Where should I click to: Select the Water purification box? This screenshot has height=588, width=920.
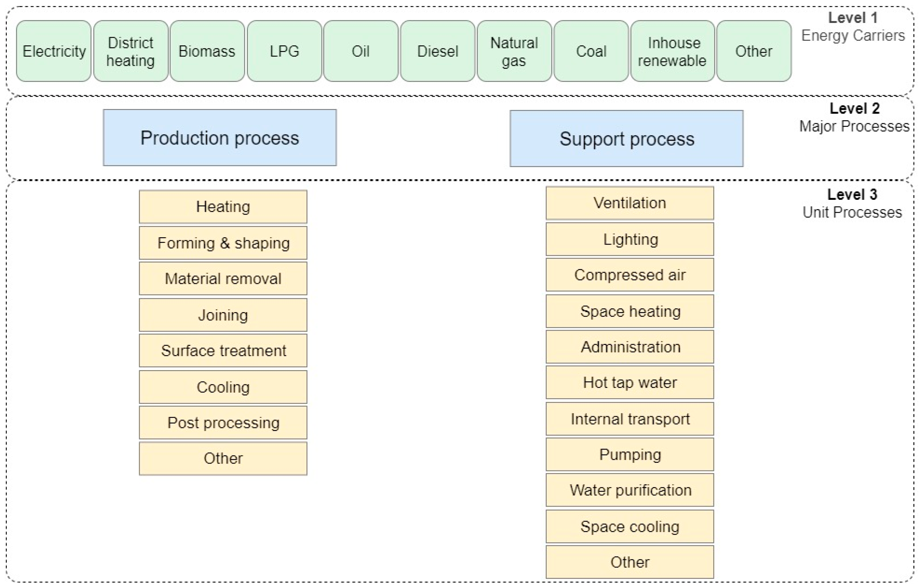coord(630,490)
